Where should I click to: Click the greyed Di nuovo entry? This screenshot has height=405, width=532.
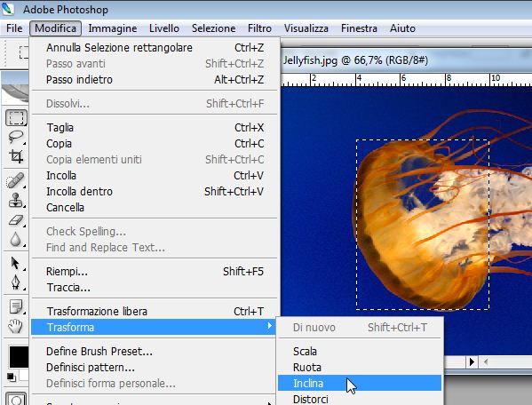pos(360,328)
